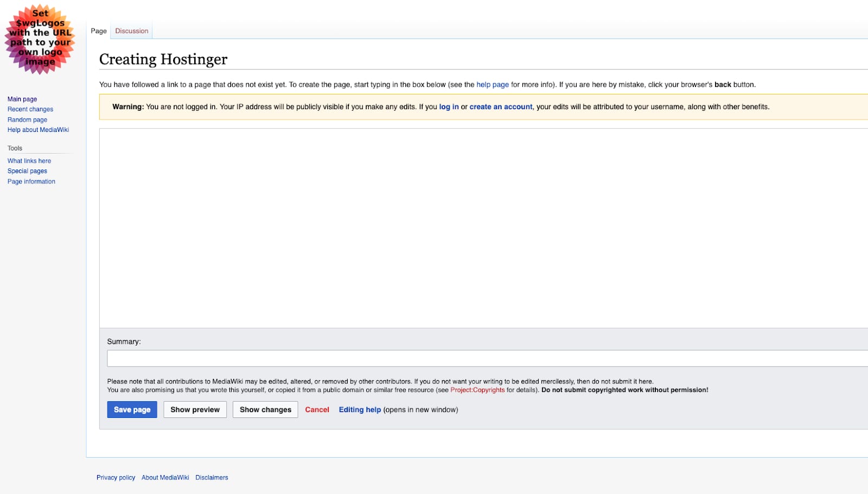Screen dimensions: 868x494
Task: Click the Show changes button
Action: (265, 409)
